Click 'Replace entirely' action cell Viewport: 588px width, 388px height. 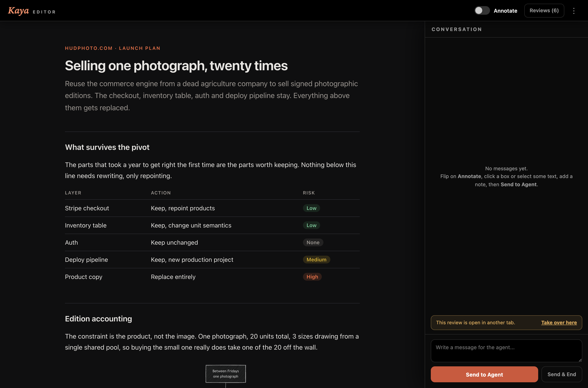coord(173,277)
